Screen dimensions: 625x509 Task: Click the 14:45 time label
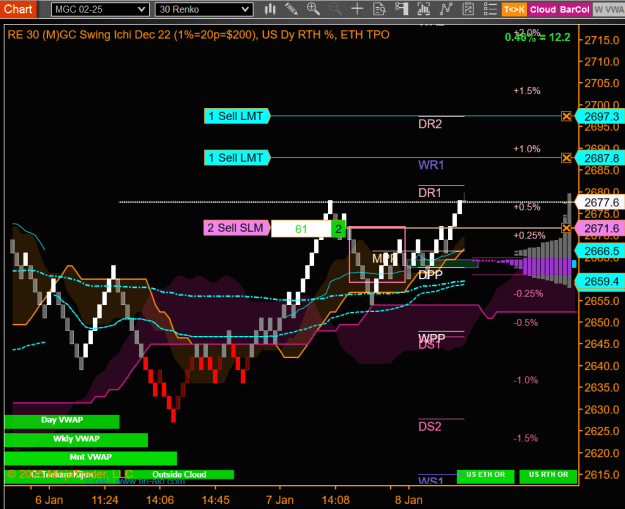pyautogui.click(x=216, y=500)
